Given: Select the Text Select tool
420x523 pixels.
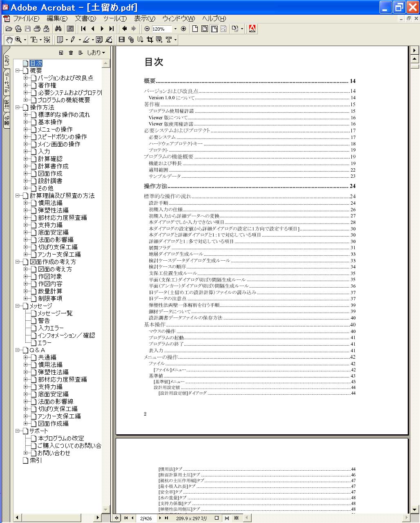Looking at the screenshot, I should coord(34,40).
